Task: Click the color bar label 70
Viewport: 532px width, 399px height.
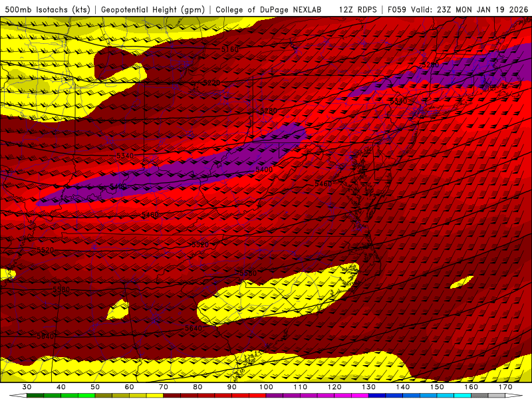Action: [163, 387]
